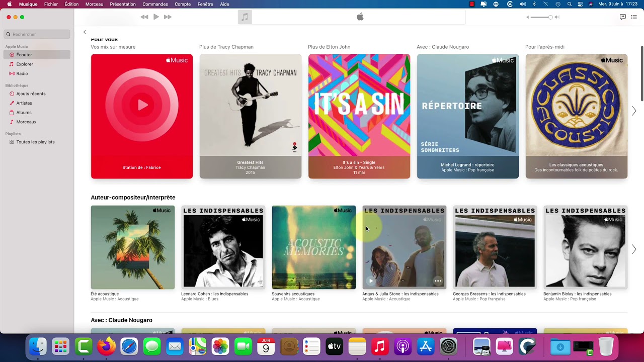Click the Benjamin Biolay : les indispensables title
Image resolution: width=644 pixels, height=362 pixels.
tap(578, 294)
